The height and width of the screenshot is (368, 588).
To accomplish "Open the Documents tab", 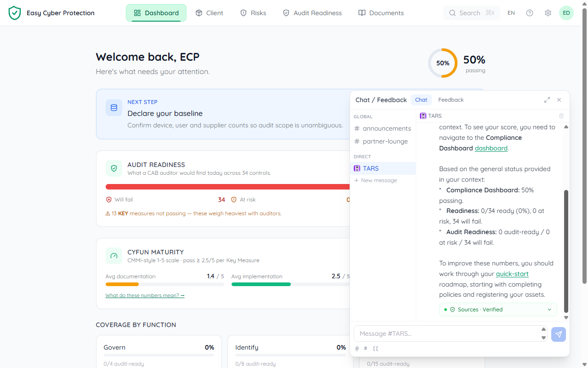I will [x=381, y=13].
